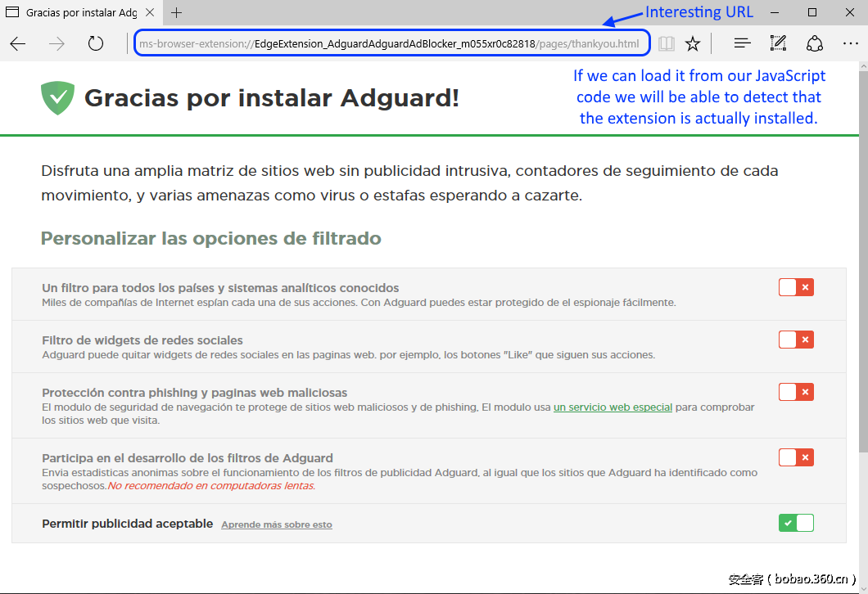This screenshot has width=868, height=594.
Task: Turn on phishing and malicious pages protection
Action: tap(796, 392)
